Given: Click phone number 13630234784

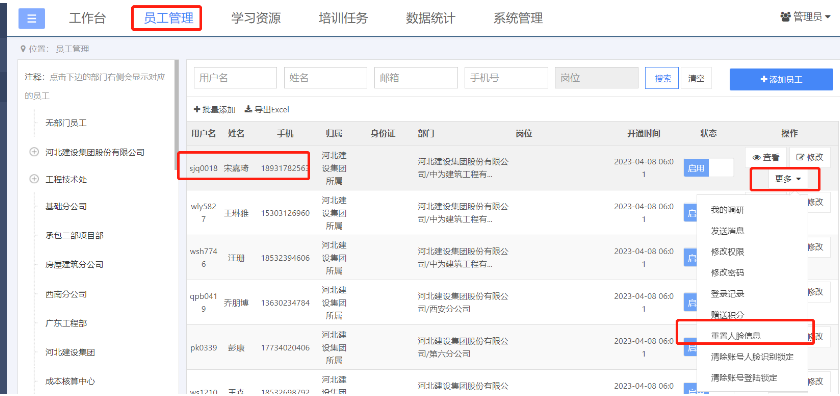Looking at the screenshot, I should pos(286,303).
